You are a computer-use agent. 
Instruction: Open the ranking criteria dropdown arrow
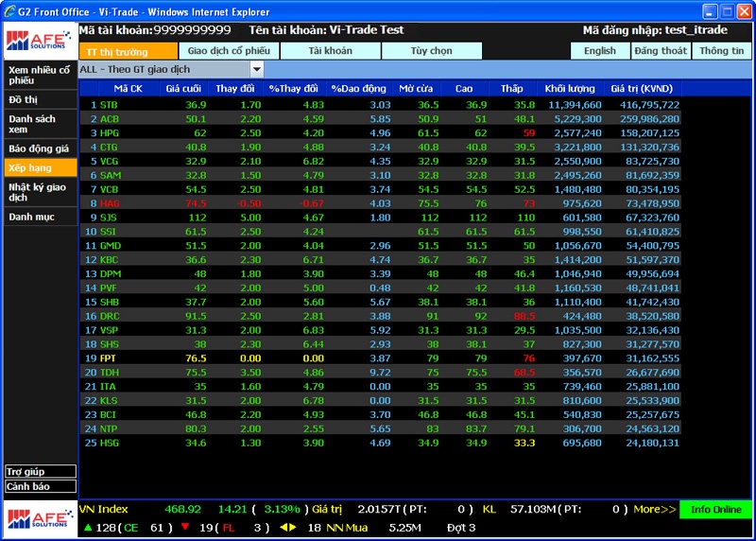257,69
